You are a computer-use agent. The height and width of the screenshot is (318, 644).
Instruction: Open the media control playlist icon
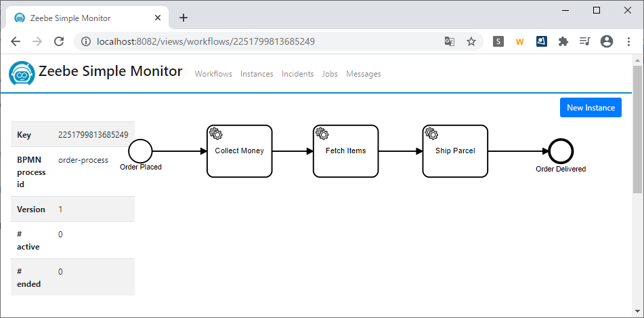click(x=585, y=41)
